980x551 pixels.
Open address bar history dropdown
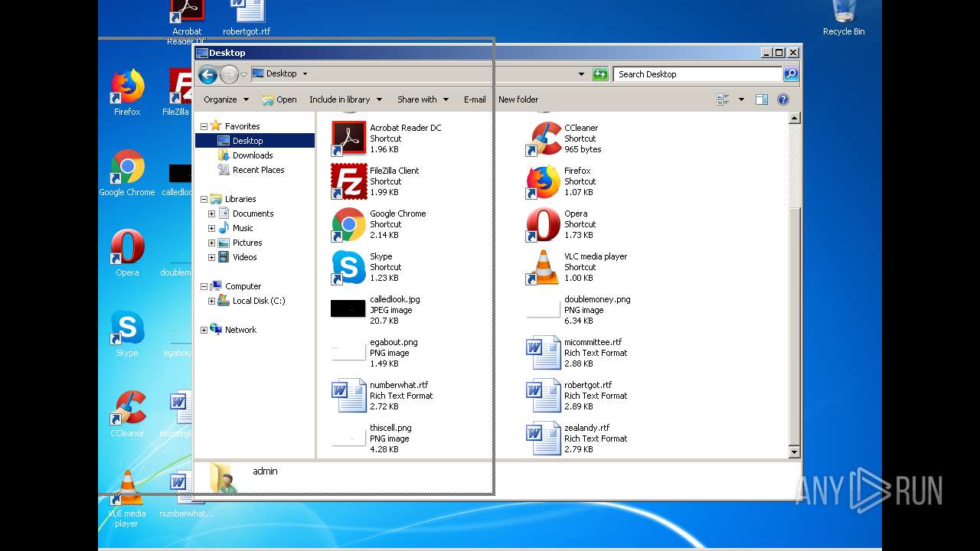(x=581, y=74)
